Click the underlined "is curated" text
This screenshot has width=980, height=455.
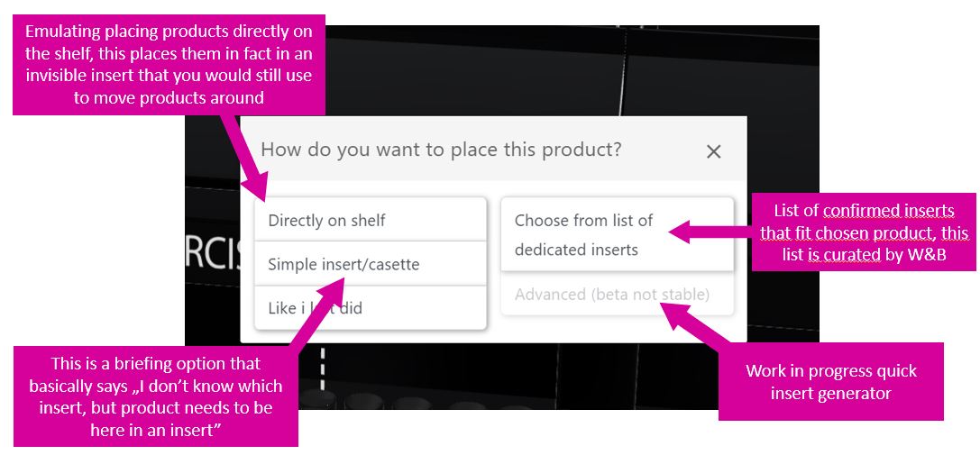pyautogui.click(x=852, y=254)
